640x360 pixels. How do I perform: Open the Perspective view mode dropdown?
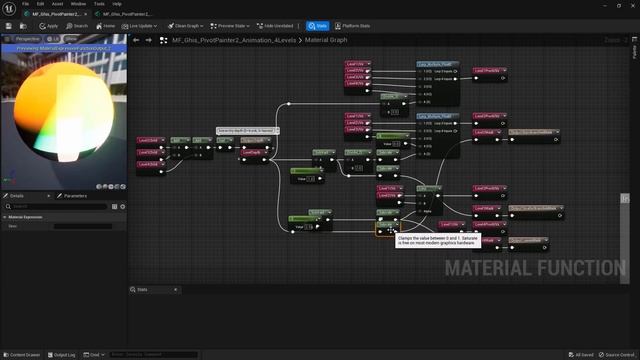coord(27,39)
